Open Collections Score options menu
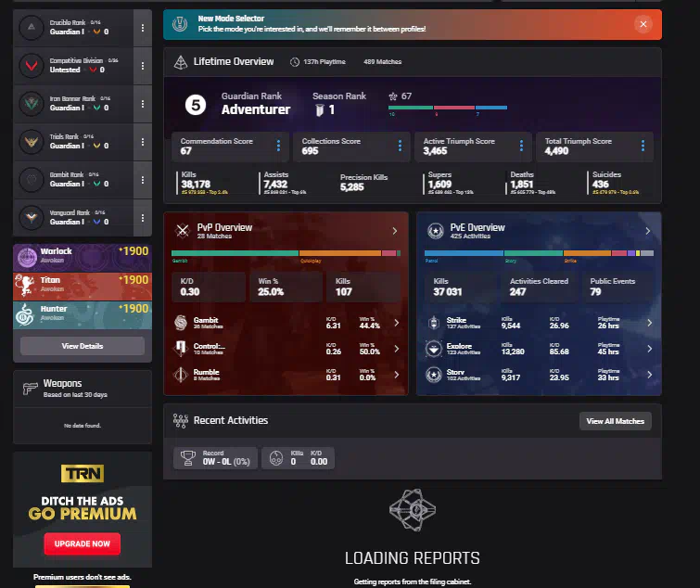The image size is (700, 588). (400, 146)
